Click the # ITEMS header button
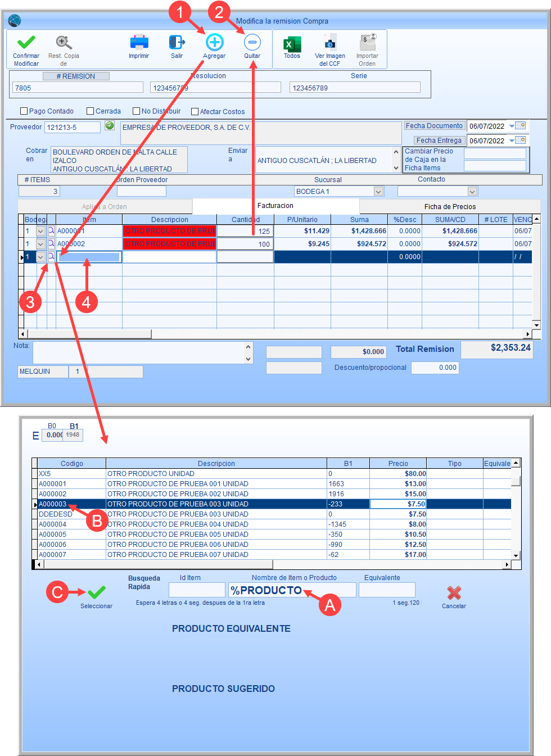551x756 pixels. [x=38, y=180]
